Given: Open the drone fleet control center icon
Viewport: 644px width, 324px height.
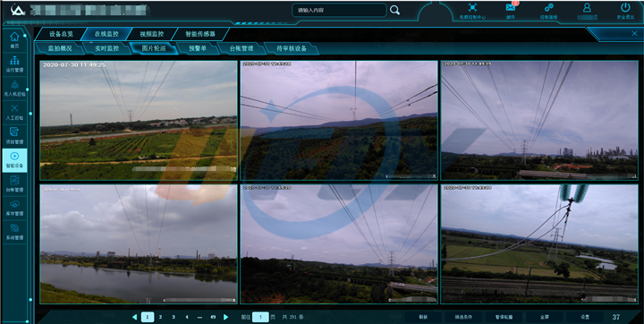Looking at the screenshot, I should click(x=473, y=11).
